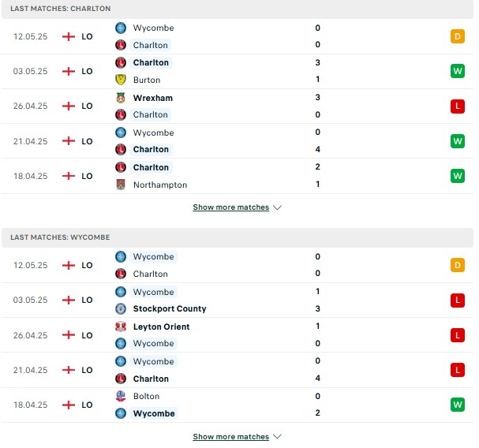Click Show more matches under Charlton section

(x=231, y=207)
